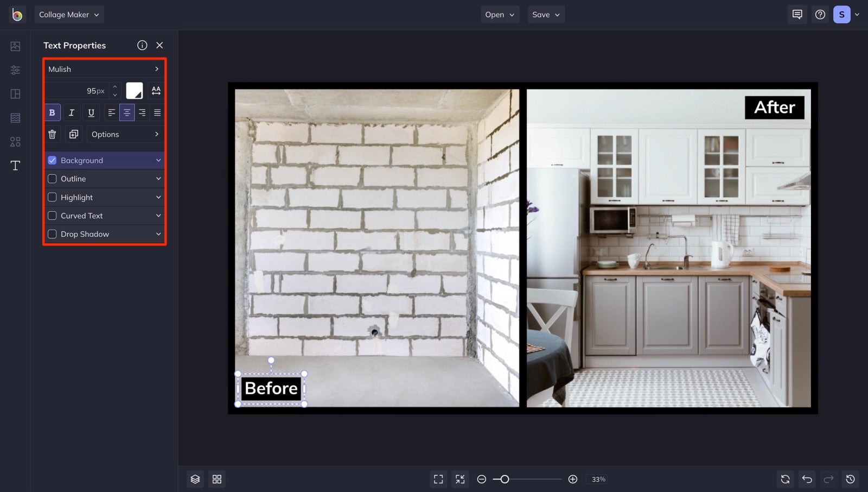Select the Edit adjustments tool in sidebar
Viewport: 868px width, 492px height.
(15, 70)
